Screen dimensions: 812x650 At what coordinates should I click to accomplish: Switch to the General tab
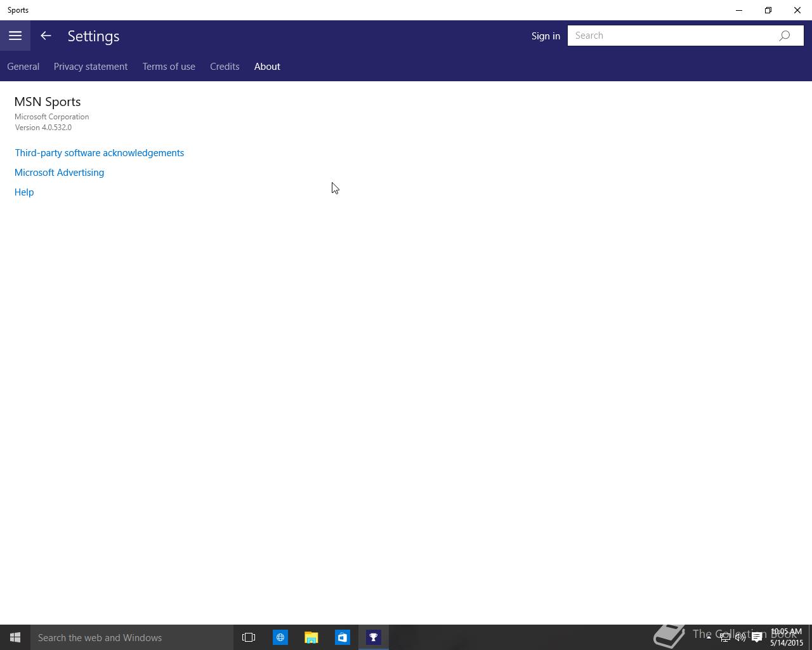click(23, 67)
